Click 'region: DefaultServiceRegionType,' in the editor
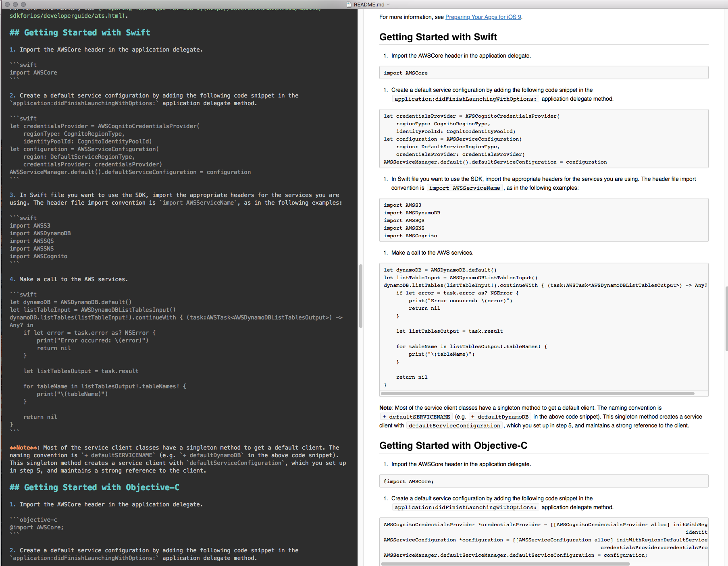 (x=79, y=157)
